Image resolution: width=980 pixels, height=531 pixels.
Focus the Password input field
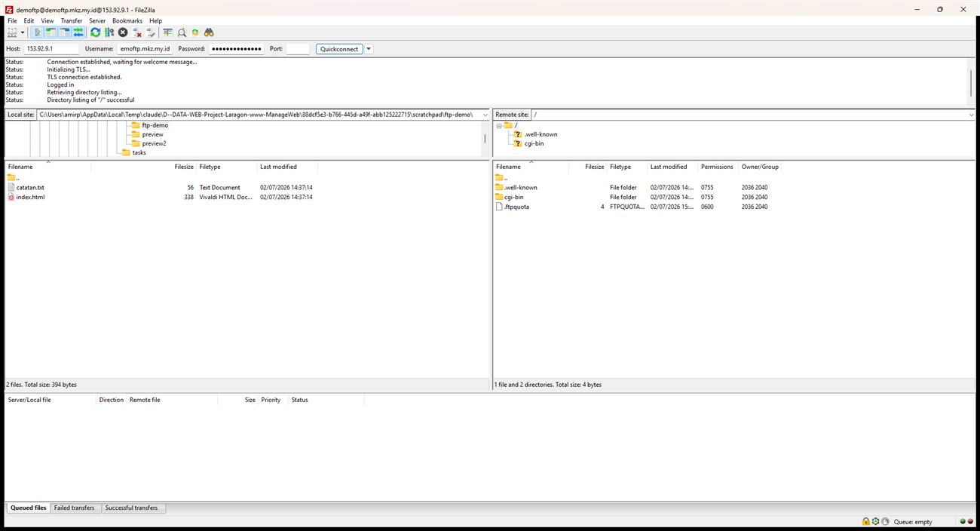point(237,49)
